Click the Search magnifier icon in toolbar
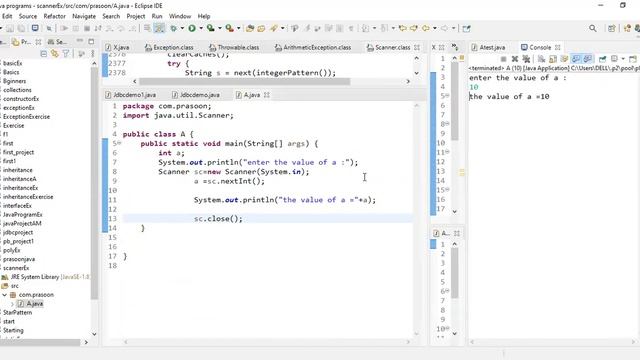Viewport: 640px width, 360px height. [x=593, y=28]
